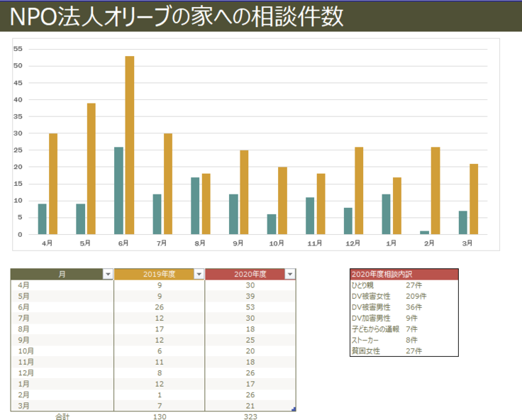522x420 pixels.
Task: Select the 2019年度 total cell 130
Action: [159, 416]
